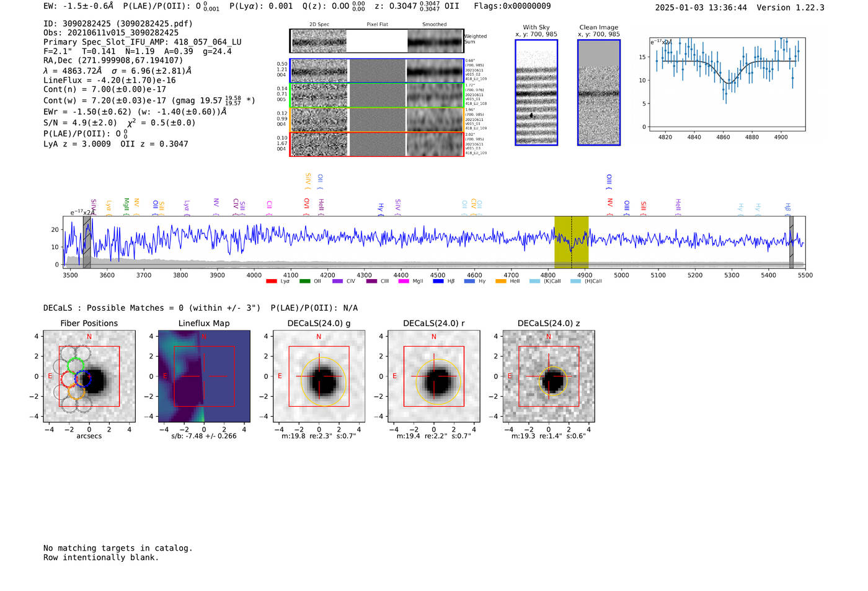Open the Fiber Positions cutout
This screenshot has height=591, width=868.
click(x=89, y=376)
